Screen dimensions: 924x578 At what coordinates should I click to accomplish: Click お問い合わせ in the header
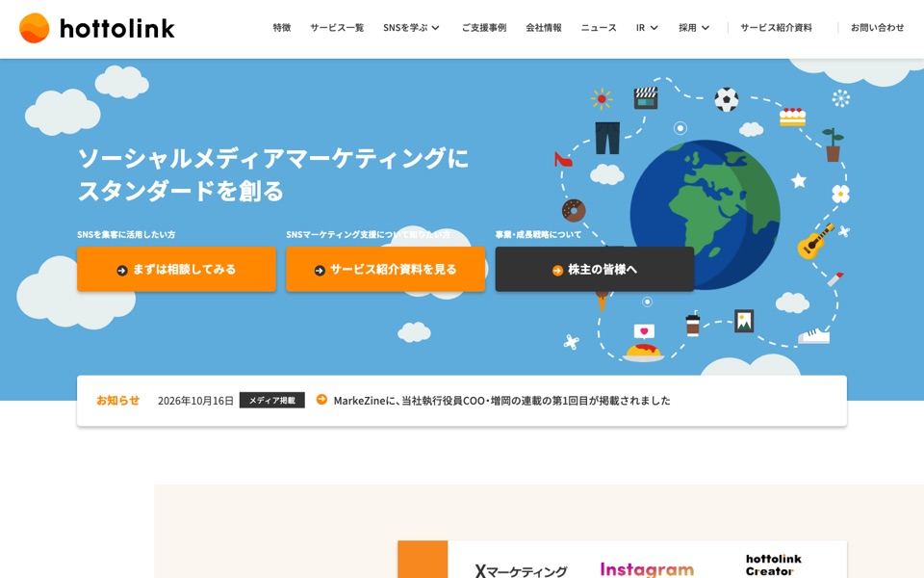(877, 28)
